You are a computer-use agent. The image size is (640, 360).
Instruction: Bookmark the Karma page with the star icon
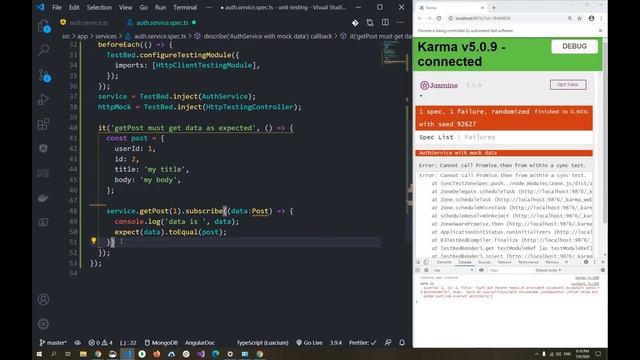coord(579,18)
